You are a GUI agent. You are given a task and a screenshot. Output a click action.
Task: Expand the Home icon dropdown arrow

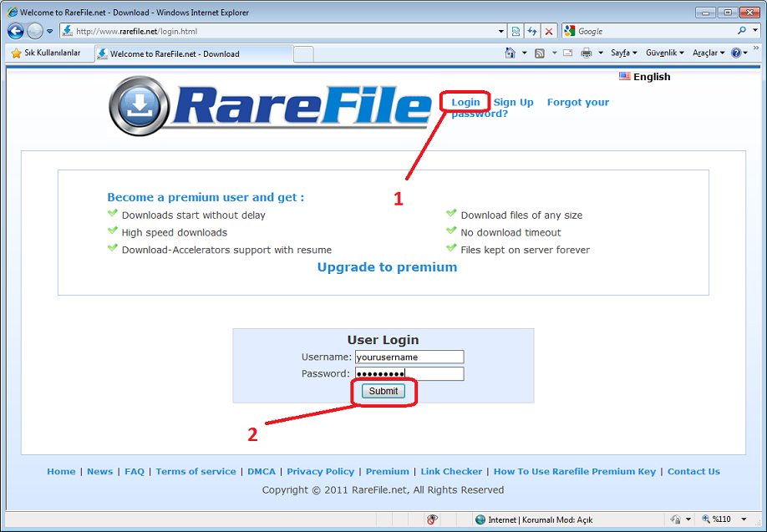[x=524, y=53]
